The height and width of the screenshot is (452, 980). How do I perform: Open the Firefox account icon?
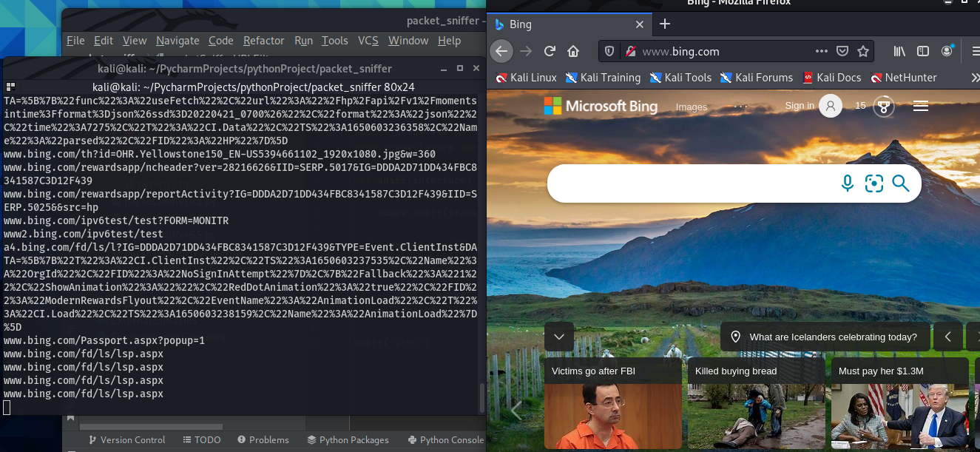[947, 51]
